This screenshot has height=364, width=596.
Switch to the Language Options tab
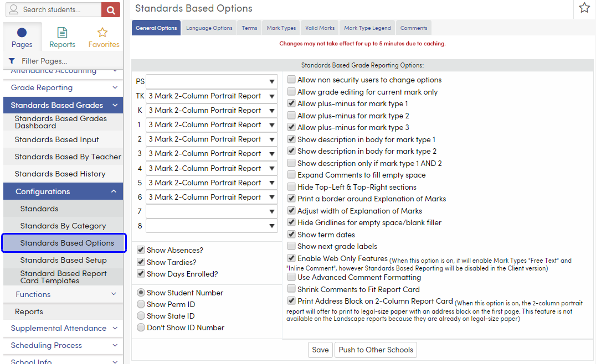tap(209, 27)
